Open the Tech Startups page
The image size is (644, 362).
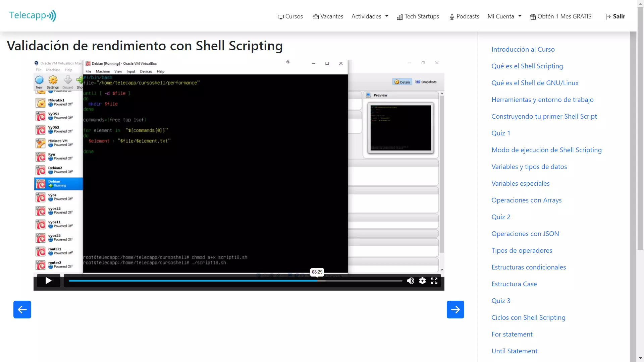pyautogui.click(x=418, y=16)
